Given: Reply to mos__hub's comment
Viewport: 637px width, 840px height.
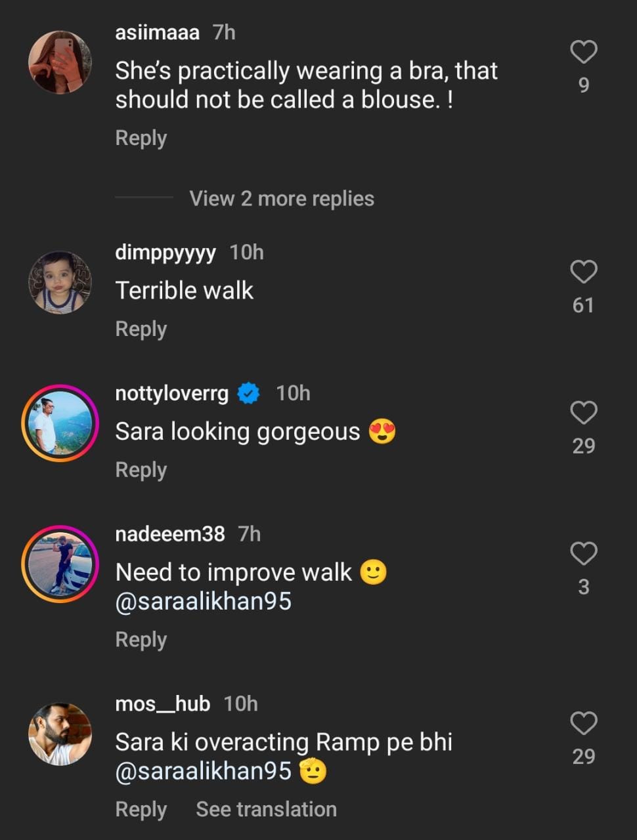Looking at the screenshot, I should point(141,809).
